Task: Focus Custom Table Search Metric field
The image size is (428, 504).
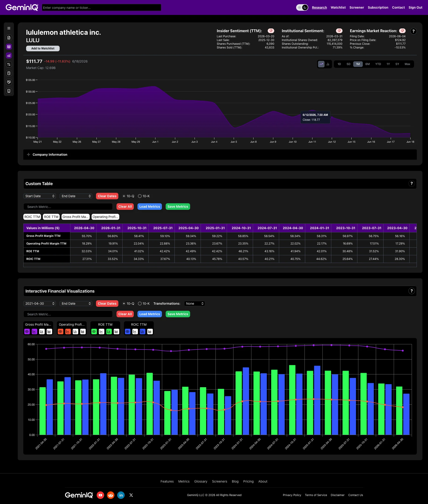Action: point(68,207)
